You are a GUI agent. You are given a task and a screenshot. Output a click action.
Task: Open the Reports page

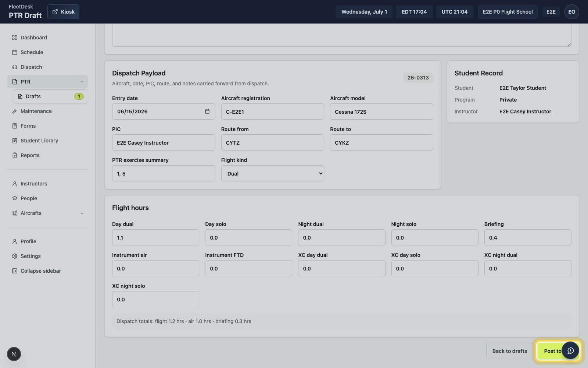pos(48,155)
